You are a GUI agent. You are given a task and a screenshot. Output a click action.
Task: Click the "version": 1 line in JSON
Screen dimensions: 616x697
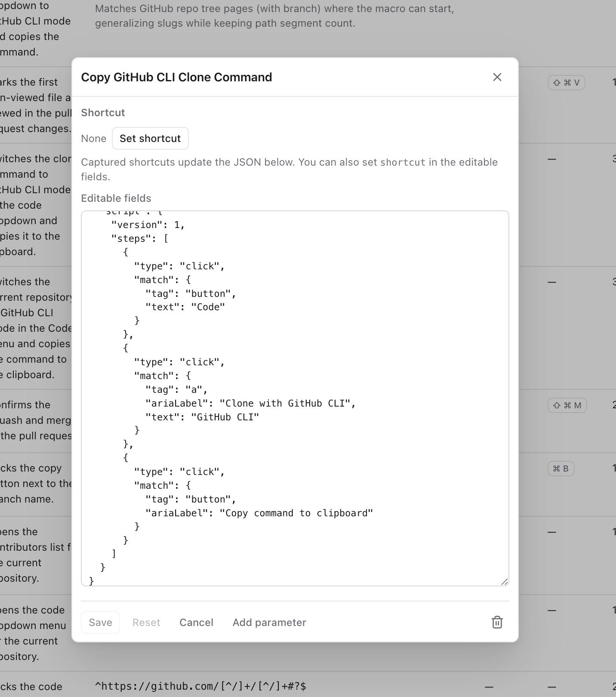coord(148,225)
